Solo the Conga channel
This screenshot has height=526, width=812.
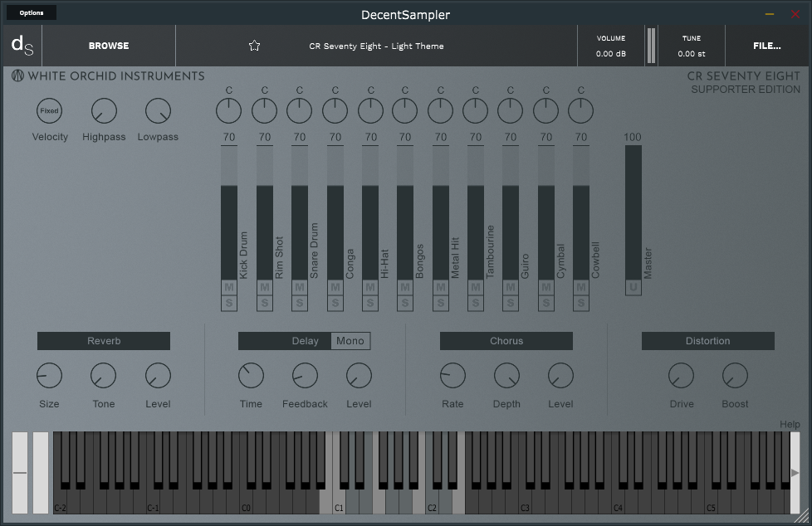tap(335, 304)
